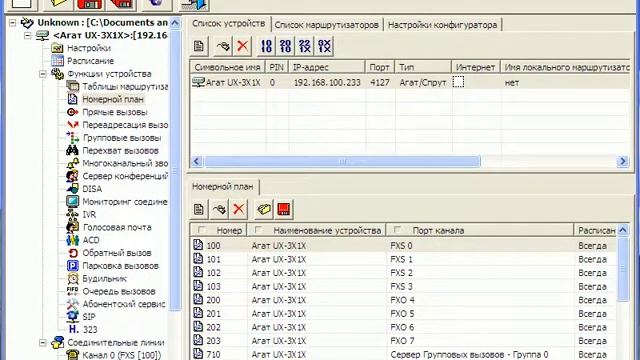This screenshot has height=360, width=640.
Task: Click the red X delete icon in device list toolbar
Action: (242, 46)
